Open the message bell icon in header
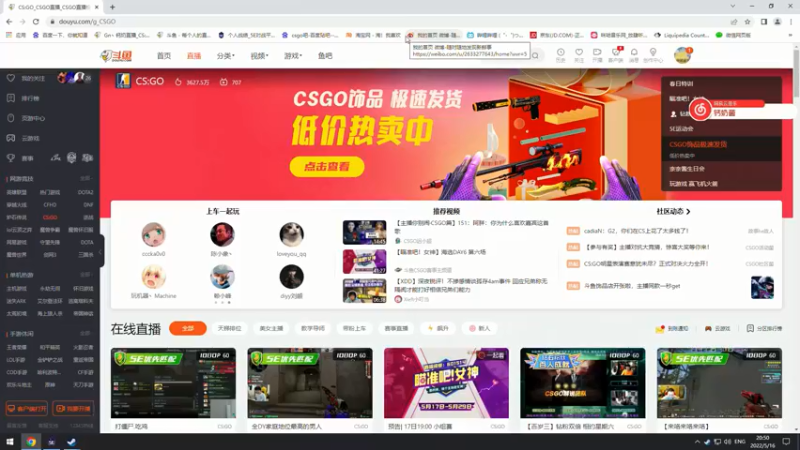This screenshot has width=800, height=450. [634, 53]
